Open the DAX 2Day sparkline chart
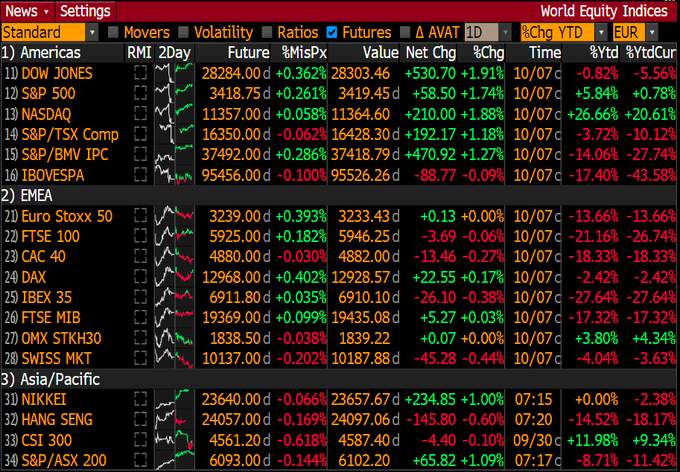Viewport: 680px width, 472px height. tap(174, 277)
